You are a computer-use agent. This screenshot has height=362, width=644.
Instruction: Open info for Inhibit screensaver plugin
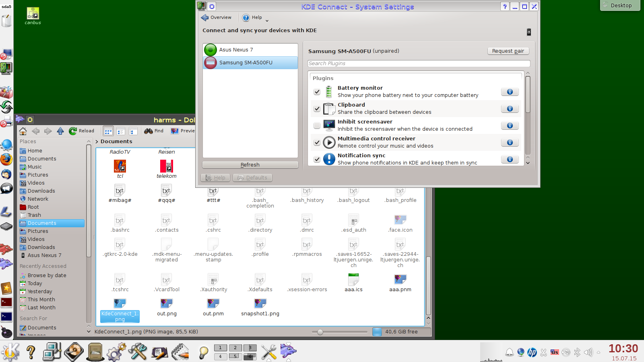tap(510, 125)
